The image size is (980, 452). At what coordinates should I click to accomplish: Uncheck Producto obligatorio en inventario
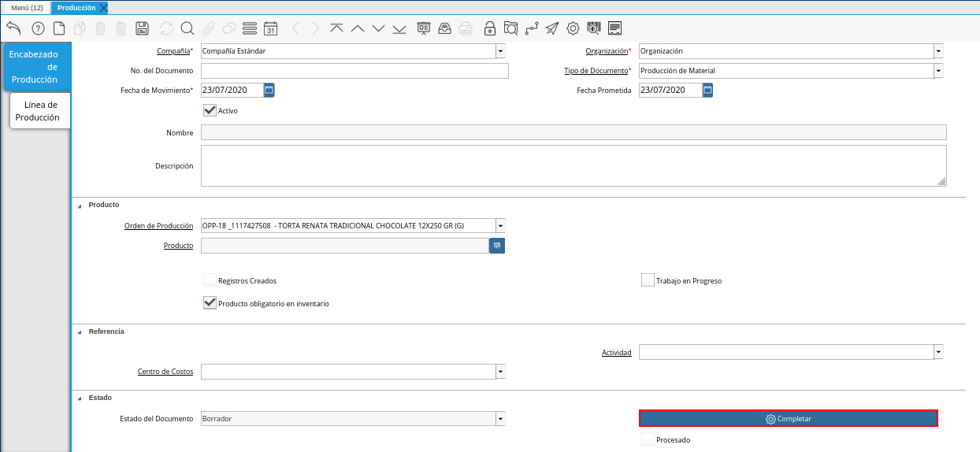[x=210, y=303]
